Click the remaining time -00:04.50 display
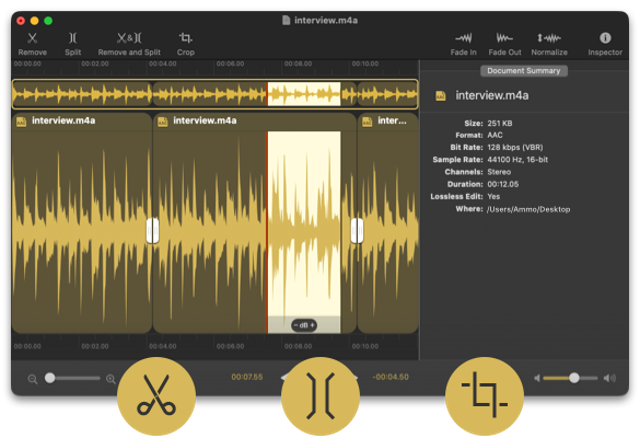The image size is (640, 438). pyautogui.click(x=390, y=377)
